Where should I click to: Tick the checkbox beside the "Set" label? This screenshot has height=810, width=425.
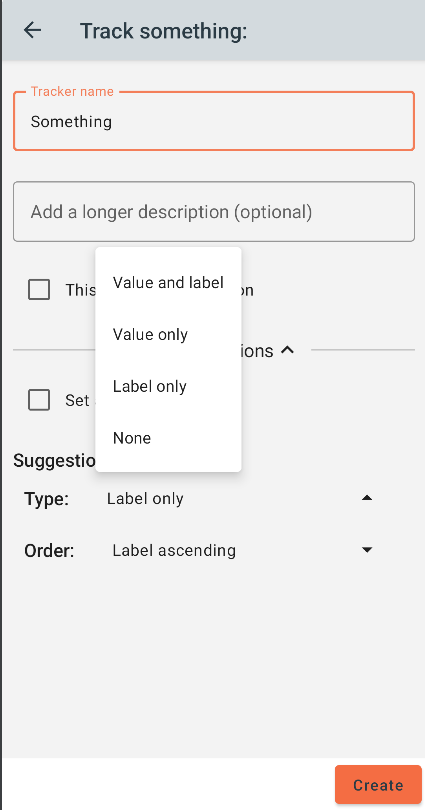pos(39,400)
